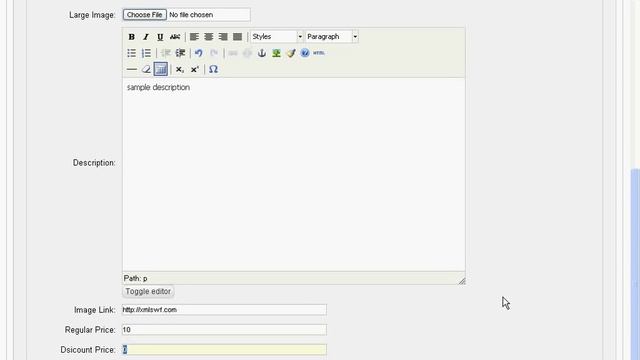Insert a special character with omega icon
The image size is (640, 360).
click(x=213, y=69)
